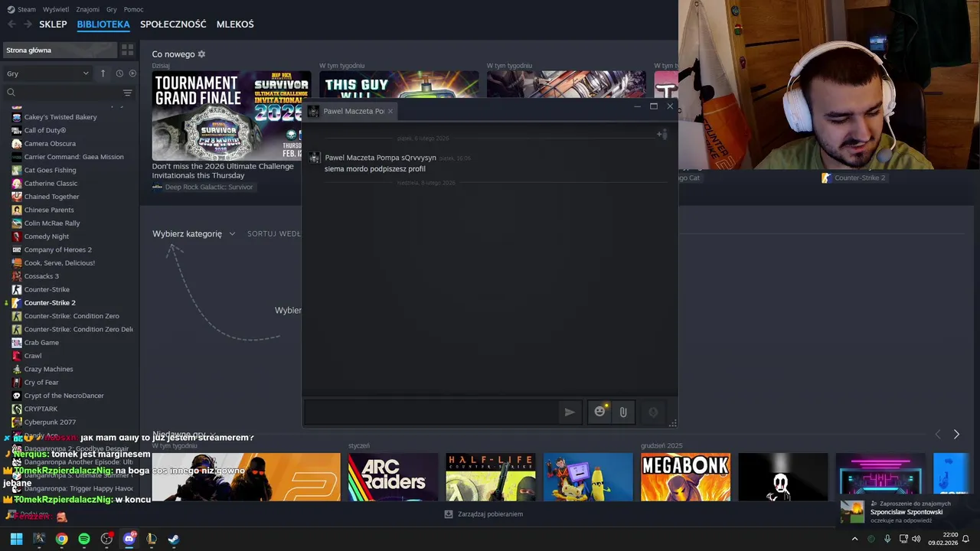Focus the chat message input field
980x551 pixels.
[x=432, y=412]
